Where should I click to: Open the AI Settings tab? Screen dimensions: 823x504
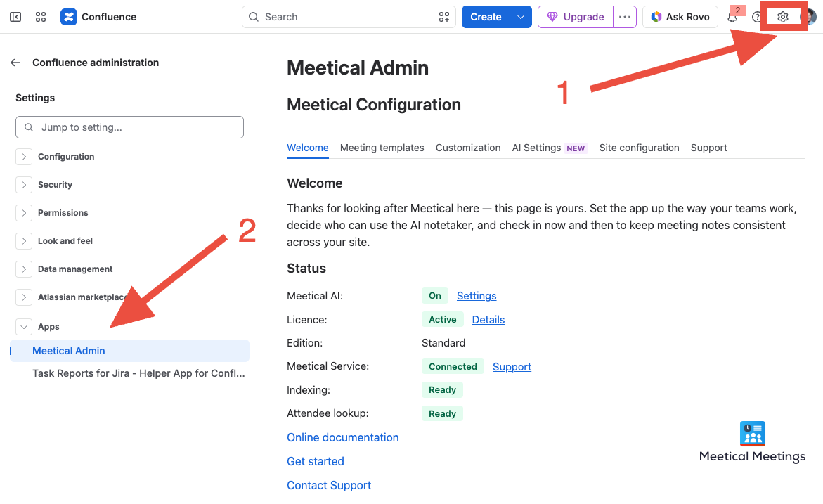coord(549,148)
